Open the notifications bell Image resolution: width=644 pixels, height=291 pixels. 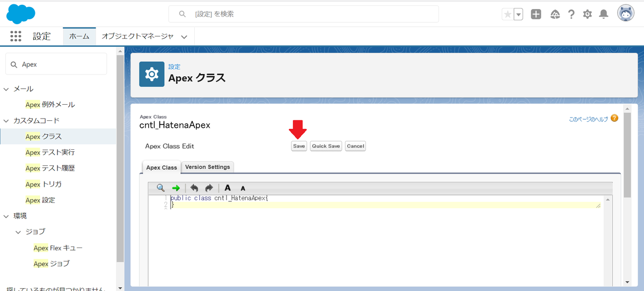pos(604,14)
